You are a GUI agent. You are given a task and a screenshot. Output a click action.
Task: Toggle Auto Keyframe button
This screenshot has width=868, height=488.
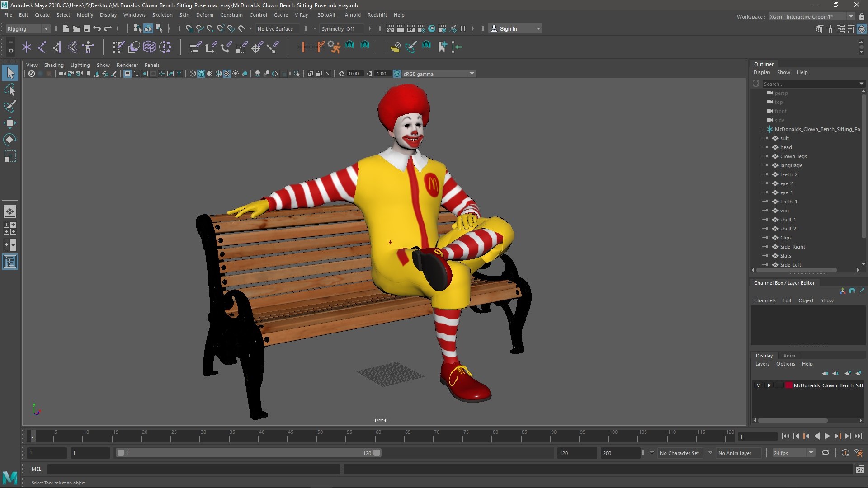845,453
